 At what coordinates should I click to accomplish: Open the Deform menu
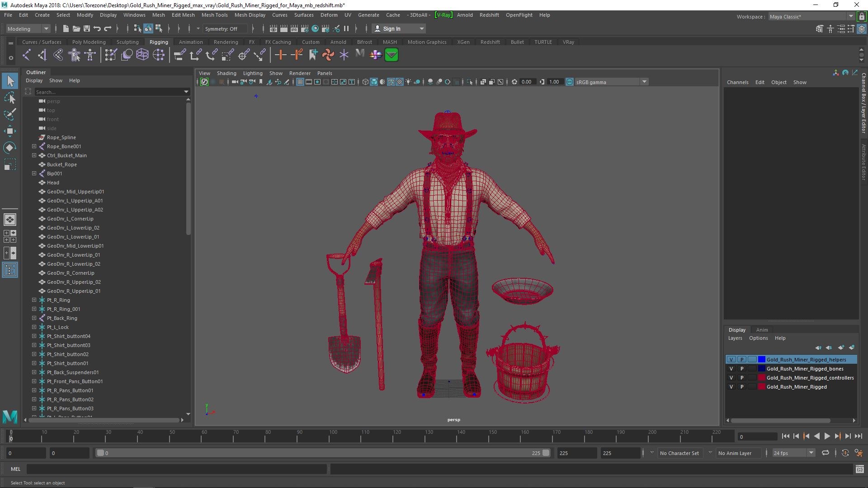(329, 15)
